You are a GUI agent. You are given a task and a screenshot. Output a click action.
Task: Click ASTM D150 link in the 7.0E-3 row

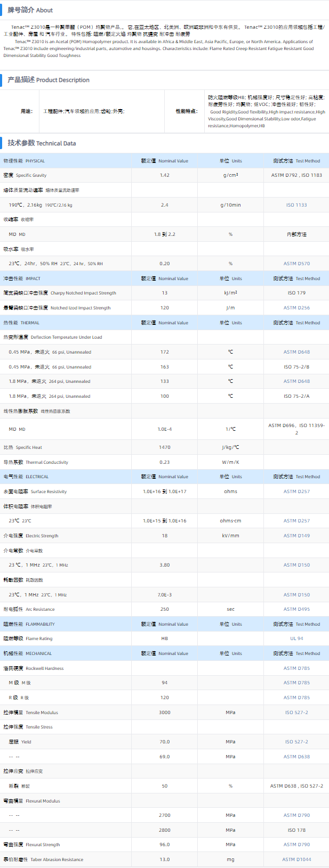(x=296, y=595)
